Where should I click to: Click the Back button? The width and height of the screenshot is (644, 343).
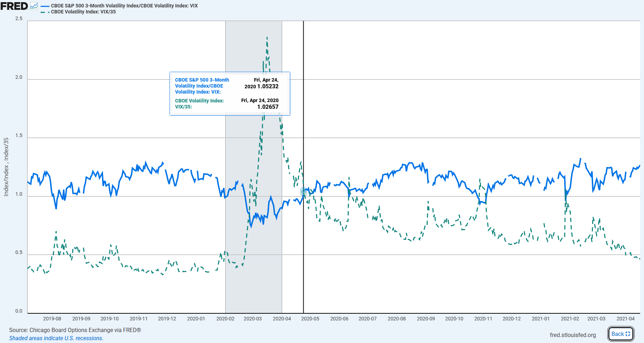coord(621,334)
